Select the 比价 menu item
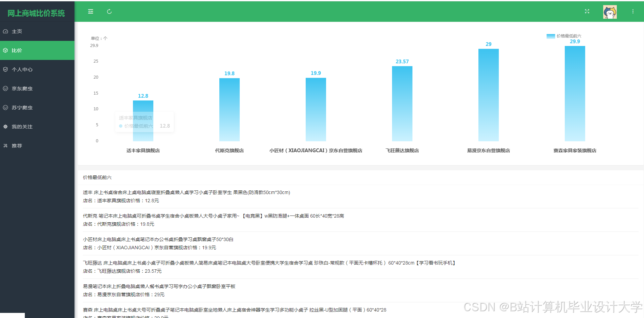This screenshot has height=318, width=644. tap(37, 50)
